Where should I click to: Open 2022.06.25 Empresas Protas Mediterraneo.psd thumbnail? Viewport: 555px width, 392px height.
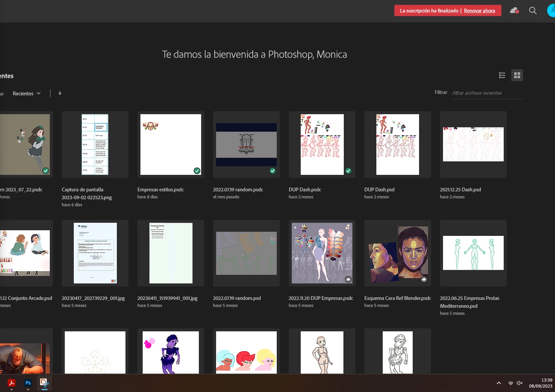pyautogui.click(x=473, y=253)
